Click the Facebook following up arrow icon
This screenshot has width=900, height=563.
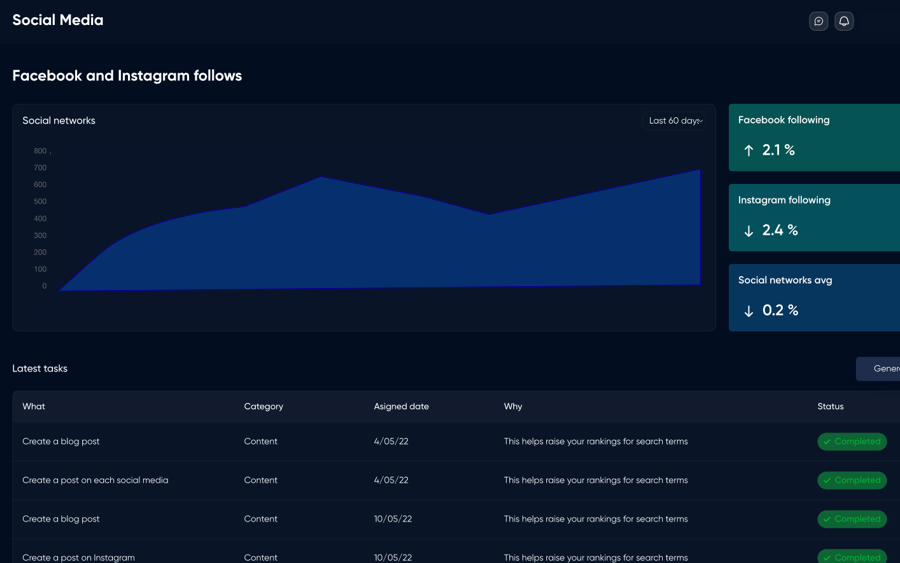click(x=748, y=150)
